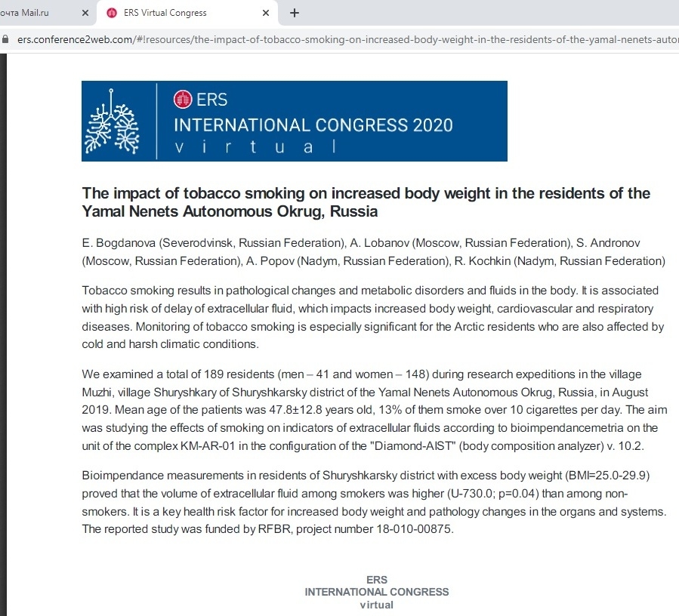
Task: Click author name S. Andronov
Action: pyautogui.click(x=608, y=243)
